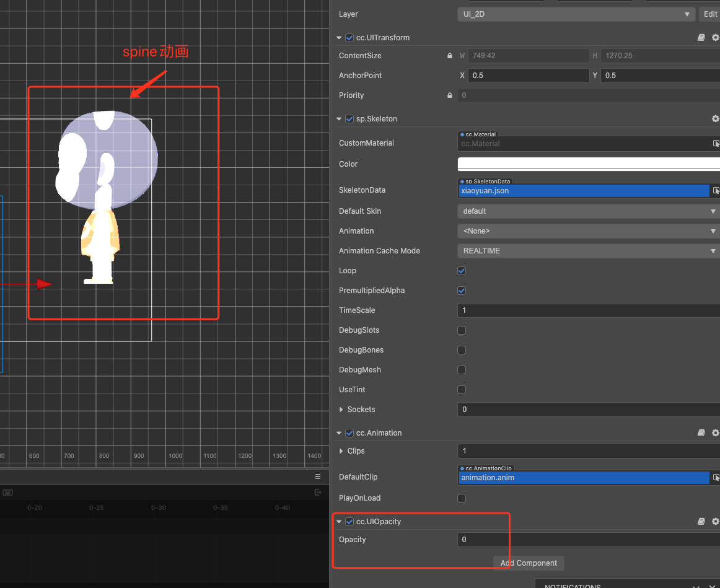Open the cc.Animation help documentation icon
The image size is (720, 588).
pos(701,433)
